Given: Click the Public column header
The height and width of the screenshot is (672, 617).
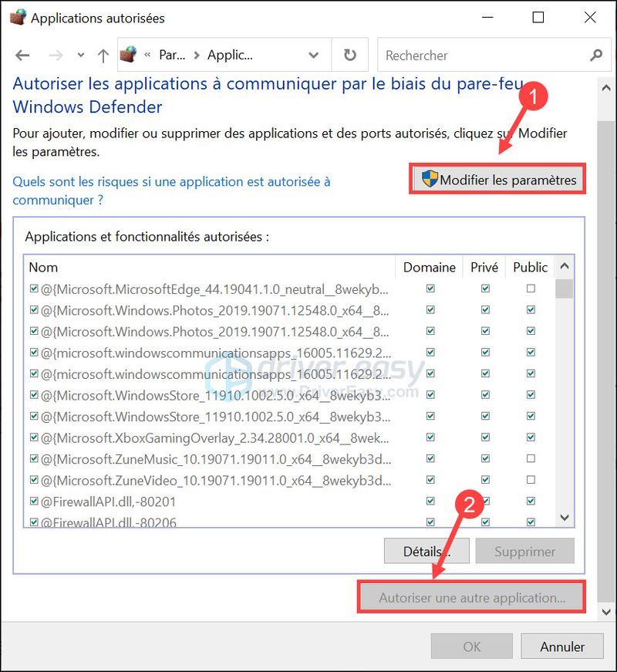Looking at the screenshot, I should (x=530, y=267).
